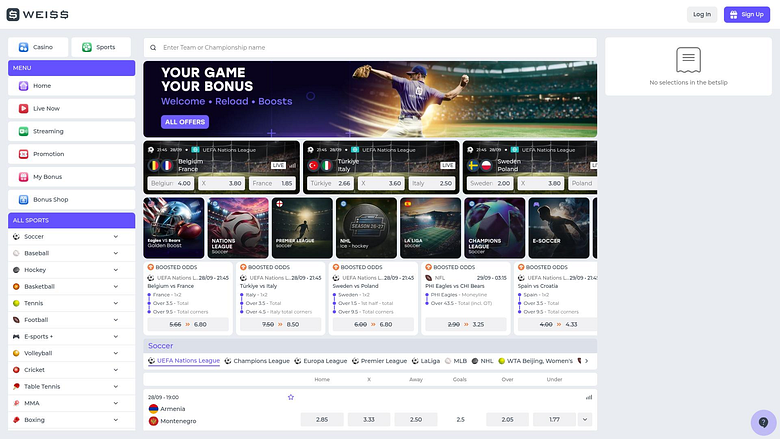Viewport: 780px width, 439px height.
Task: Select the Europa League tab
Action: (x=320, y=361)
